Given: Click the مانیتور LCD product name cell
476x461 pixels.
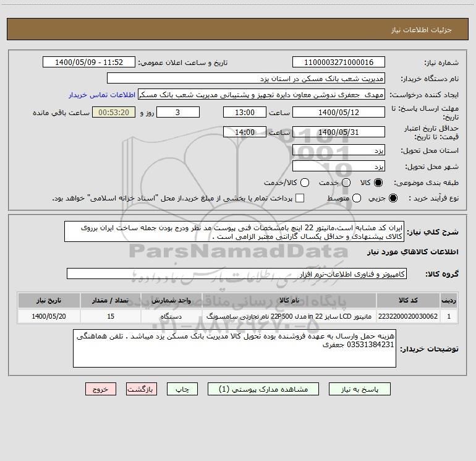Looking at the screenshot, I should [x=289, y=316].
